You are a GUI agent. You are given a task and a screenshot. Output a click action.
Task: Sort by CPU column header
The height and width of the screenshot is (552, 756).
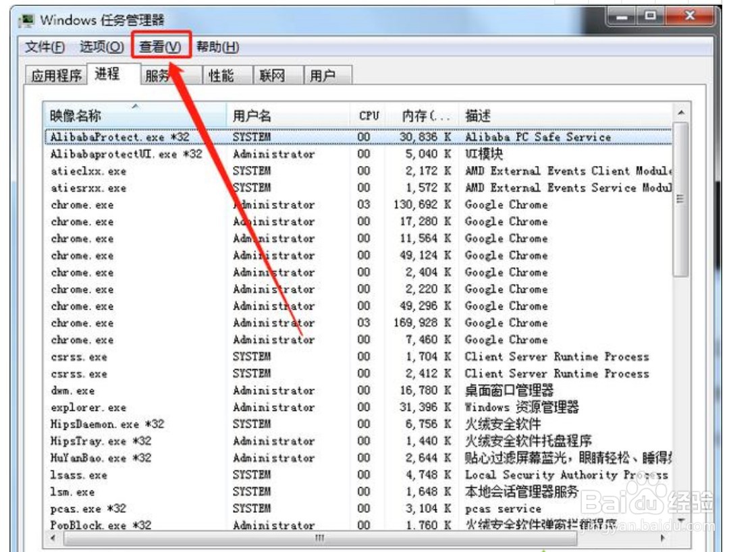click(x=369, y=115)
